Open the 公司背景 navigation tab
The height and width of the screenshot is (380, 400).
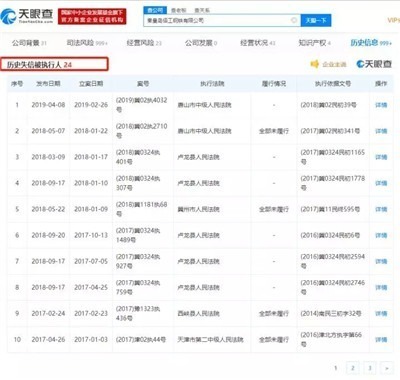click(29, 43)
